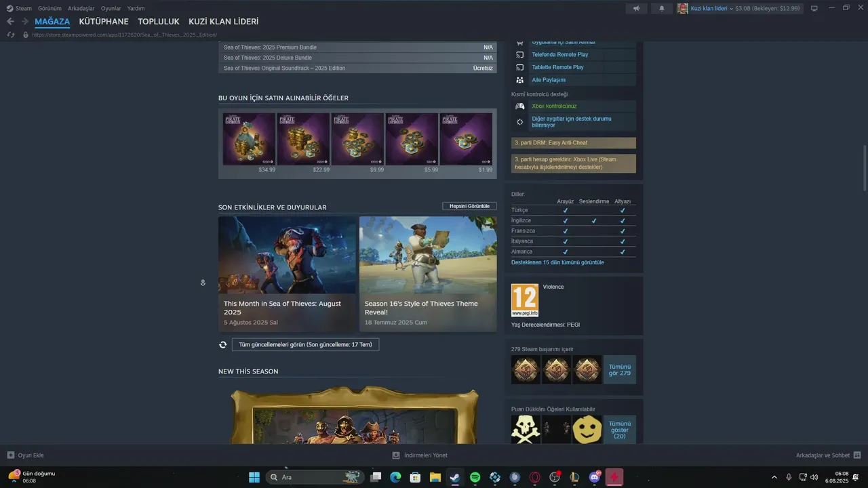The width and height of the screenshot is (868, 488).
Task: Click the store page vertical scrollbar thumb
Action: 864,167
